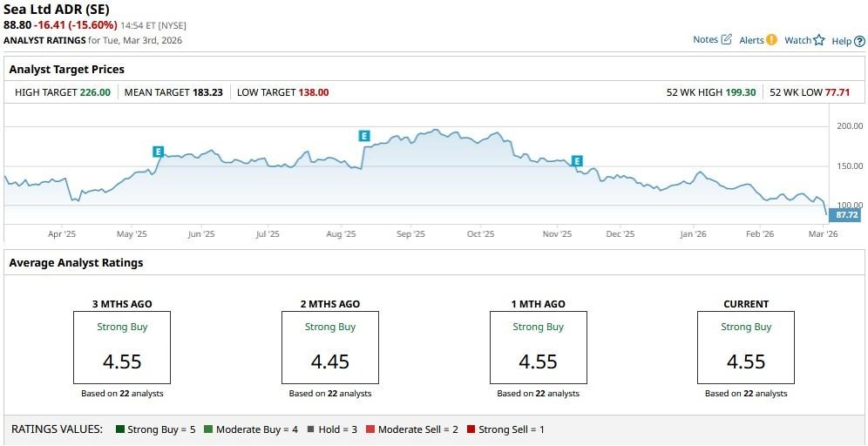Click the green Moderate Buy swatch
Image resolution: width=868 pixels, height=446 pixels.
pyautogui.click(x=208, y=429)
